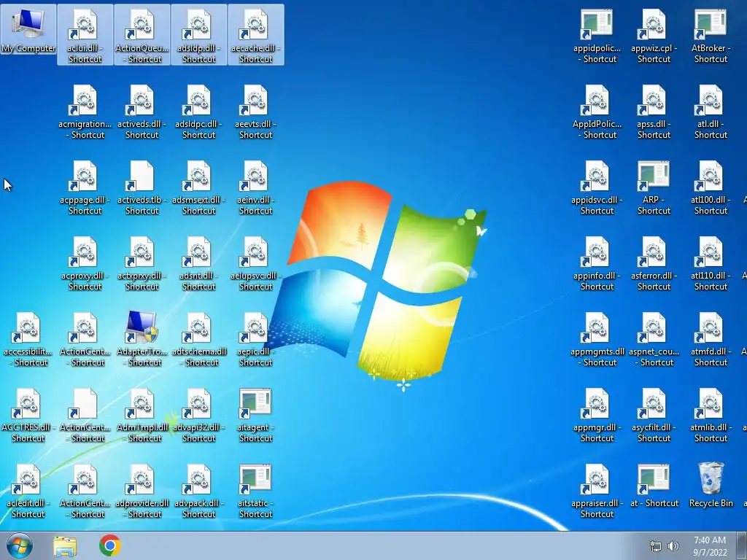The width and height of the screenshot is (747, 560).
Task: Open the volume speaker tray icon
Action: 673,546
